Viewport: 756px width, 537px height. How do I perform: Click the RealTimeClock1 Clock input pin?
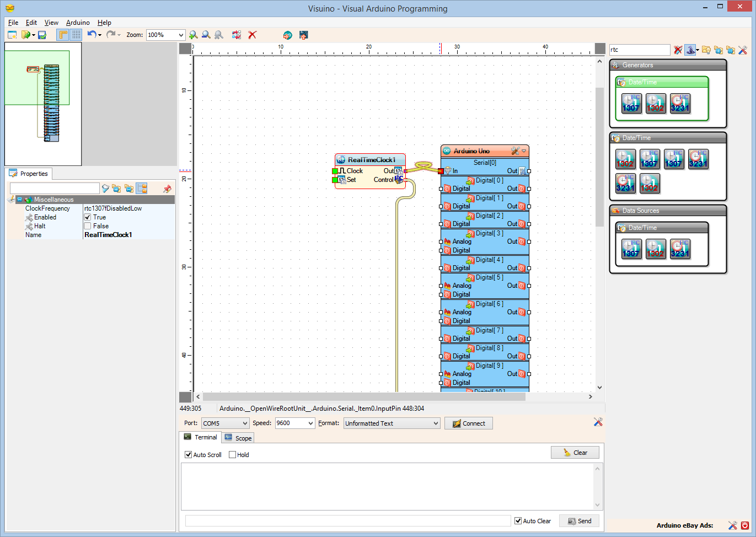[x=335, y=171]
